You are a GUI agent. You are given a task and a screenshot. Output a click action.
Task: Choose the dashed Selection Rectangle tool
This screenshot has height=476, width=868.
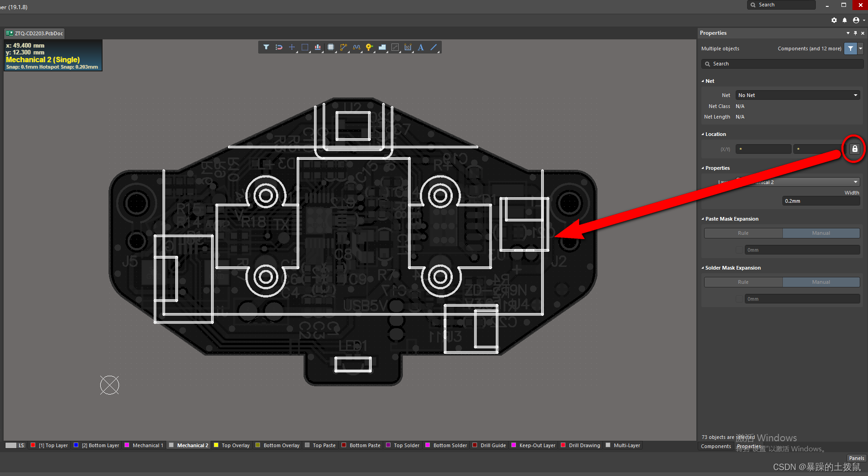pyautogui.click(x=305, y=47)
